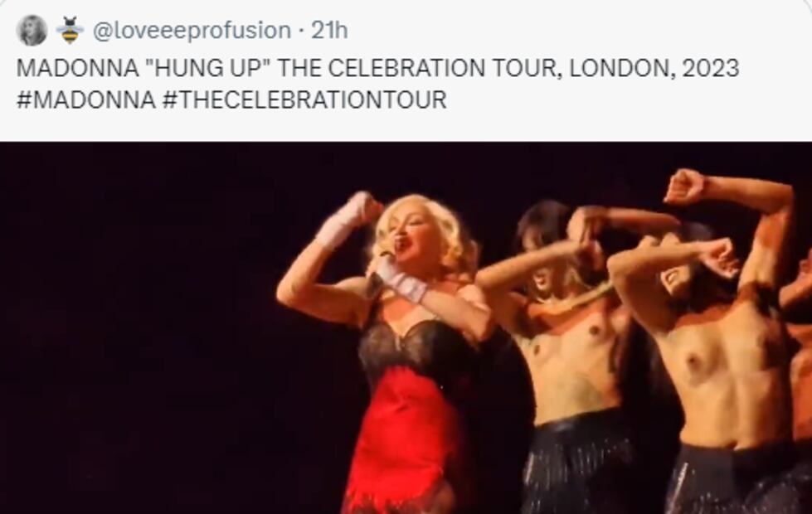Open the round profile avatar photo
The image size is (812, 514).
coord(32,30)
